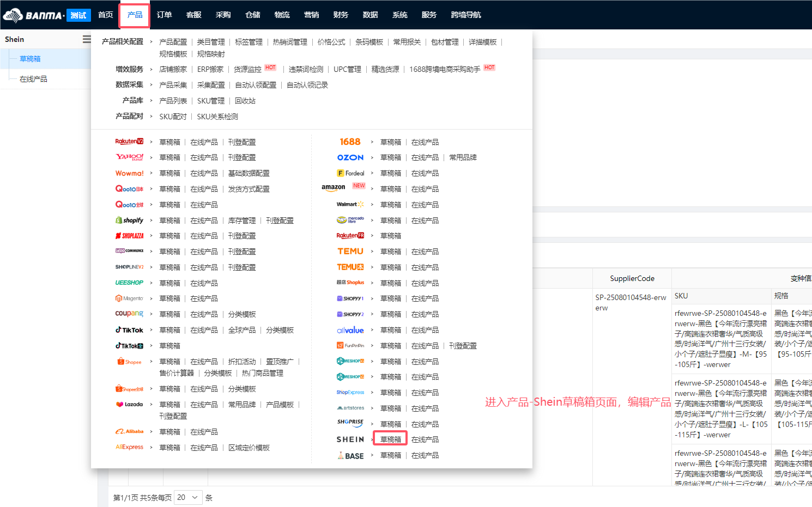
Task: Click the Mercado Libre platform logo
Action: click(350, 220)
